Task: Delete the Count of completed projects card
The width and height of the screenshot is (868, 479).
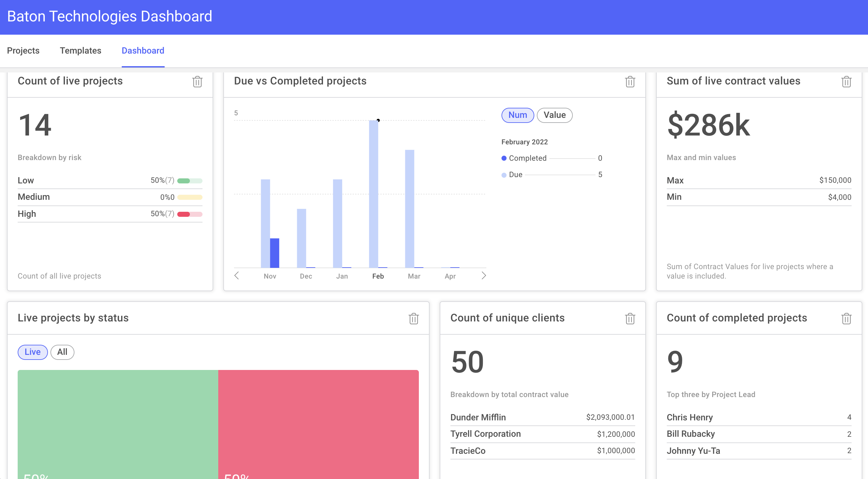Action: (x=847, y=319)
